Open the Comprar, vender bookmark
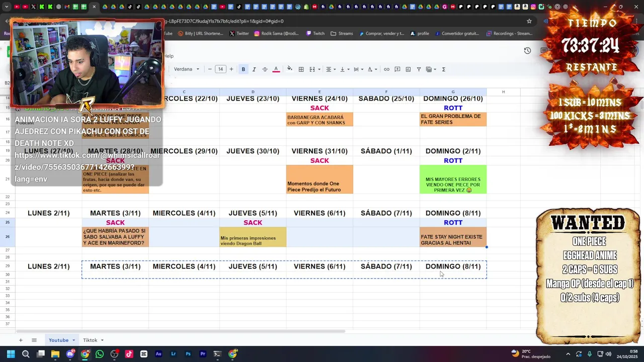Image resolution: width=644 pixels, height=362 pixels. coord(381,34)
